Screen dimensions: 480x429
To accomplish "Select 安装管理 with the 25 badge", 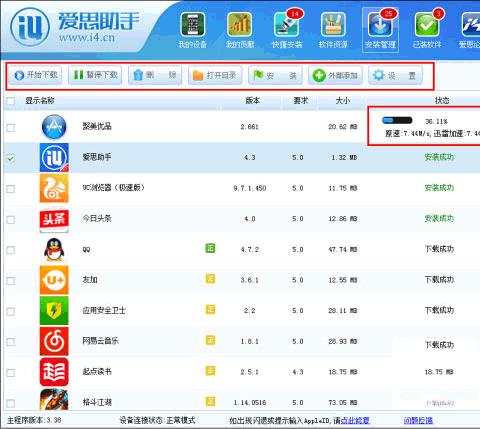I will coord(380,30).
